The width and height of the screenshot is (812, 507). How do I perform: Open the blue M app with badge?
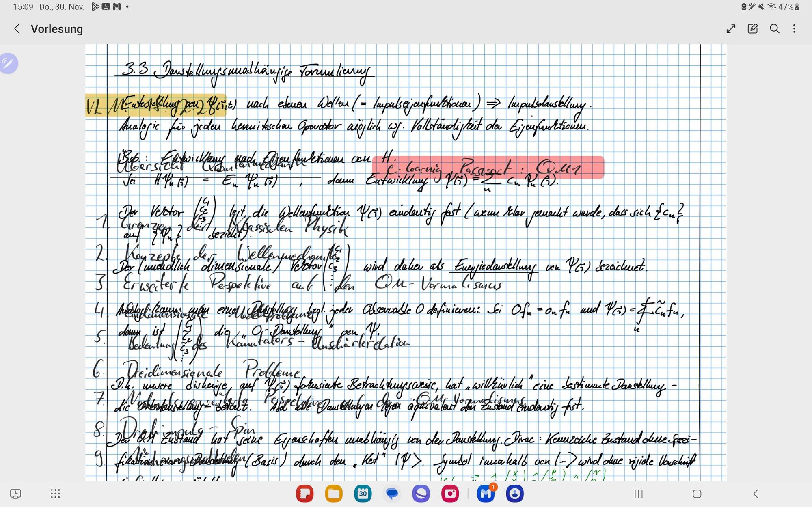pyautogui.click(x=486, y=494)
